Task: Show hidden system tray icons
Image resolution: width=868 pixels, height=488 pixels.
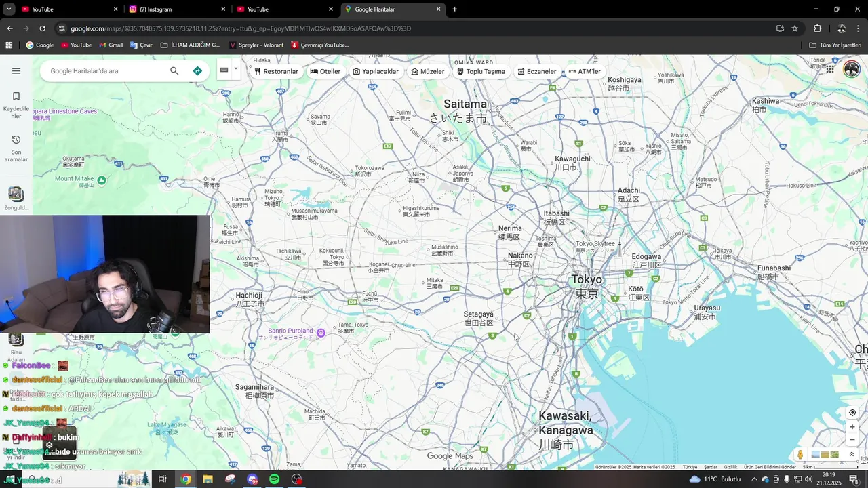Action: tap(754, 479)
